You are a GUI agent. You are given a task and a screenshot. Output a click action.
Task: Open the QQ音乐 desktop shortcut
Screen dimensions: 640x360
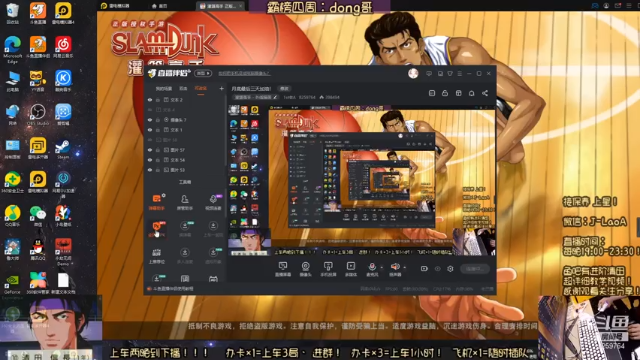click(13, 216)
